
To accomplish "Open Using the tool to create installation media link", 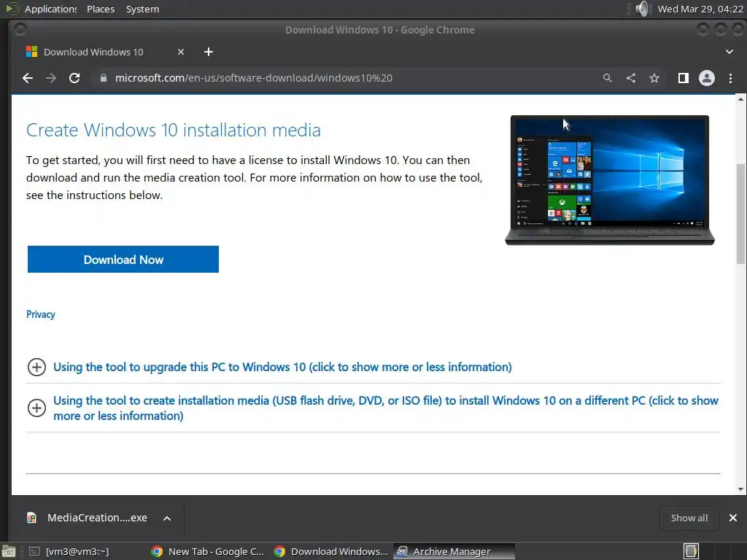I will [386, 408].
